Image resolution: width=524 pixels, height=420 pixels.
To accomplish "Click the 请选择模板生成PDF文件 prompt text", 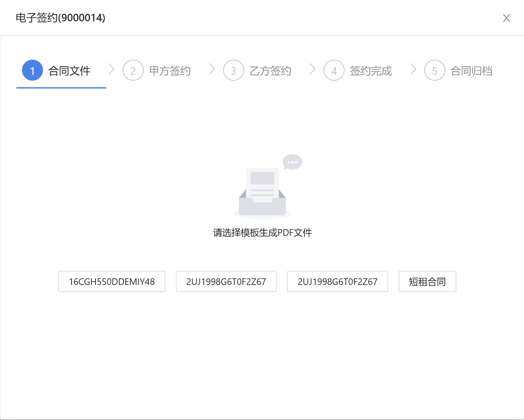I will pyautogui.click(x=262, y=232).
